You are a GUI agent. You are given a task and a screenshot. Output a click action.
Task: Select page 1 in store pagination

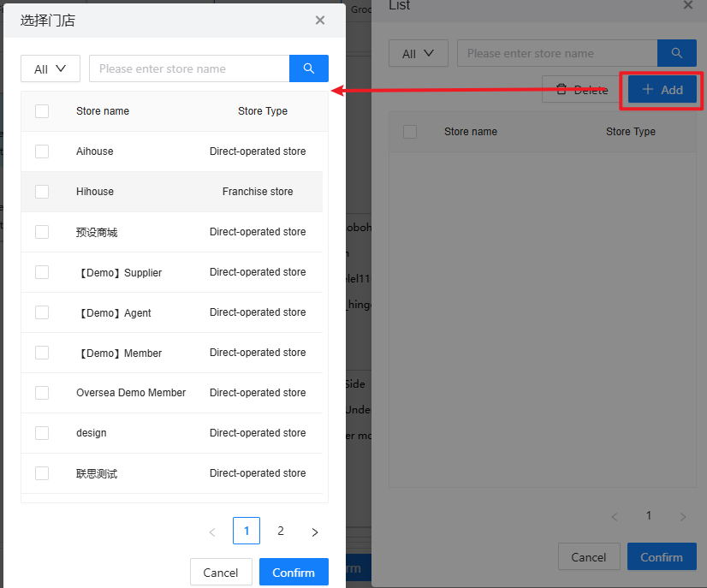(x=247, y=531)
